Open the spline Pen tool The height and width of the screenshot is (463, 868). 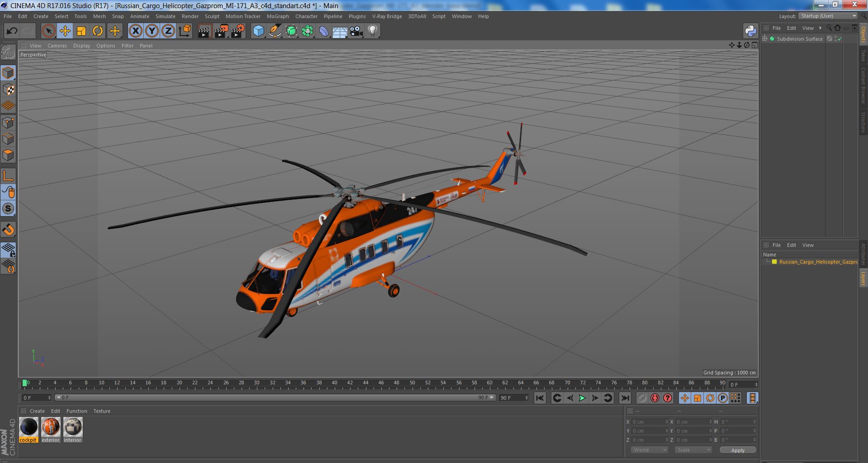coord(275,31)
